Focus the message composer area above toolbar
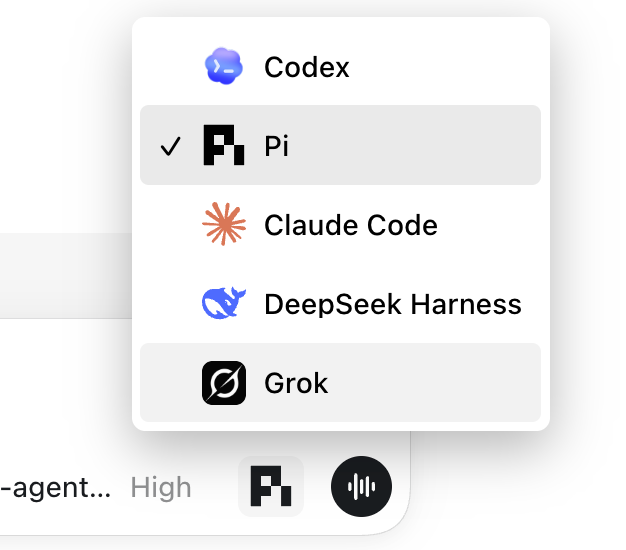The image size is (626, 550). (x=66, y=383)
